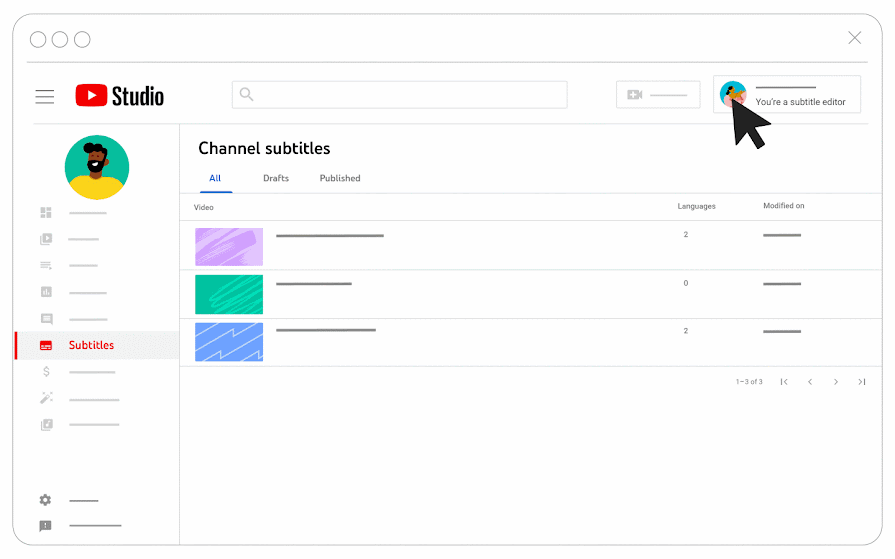Click the YouTube Studio logo

(x=119, y=96)
